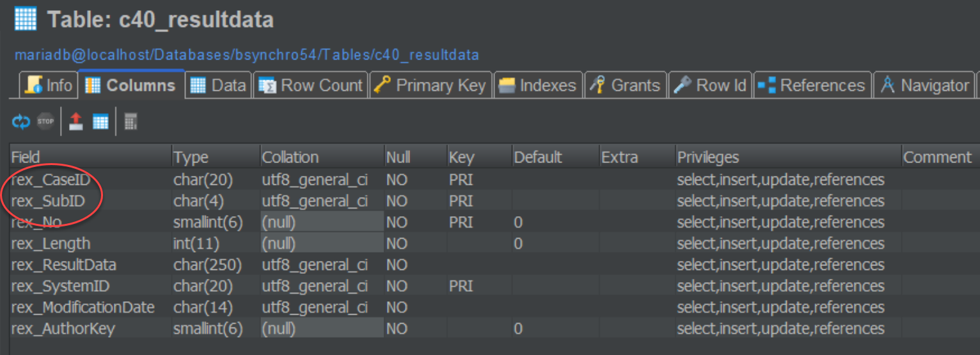
Task: Select the rex_No field cell
Action: tap(90, 222)
